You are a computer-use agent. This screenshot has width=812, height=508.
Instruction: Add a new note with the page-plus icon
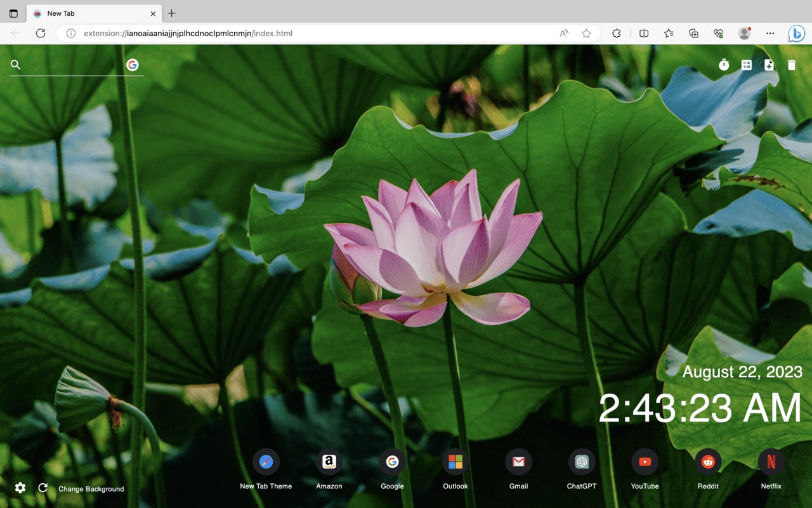tap(769, 65)
